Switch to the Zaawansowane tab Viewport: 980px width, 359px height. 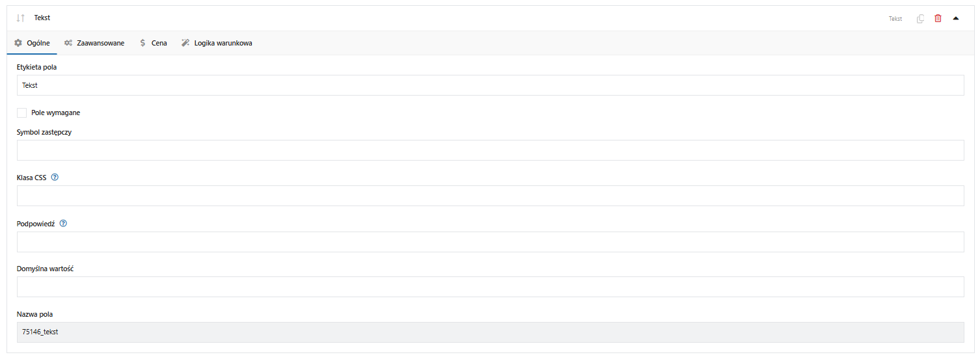(94, 43)
